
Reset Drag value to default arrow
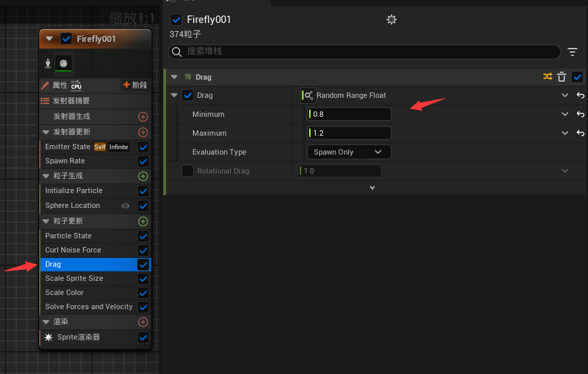pos(581,95)
